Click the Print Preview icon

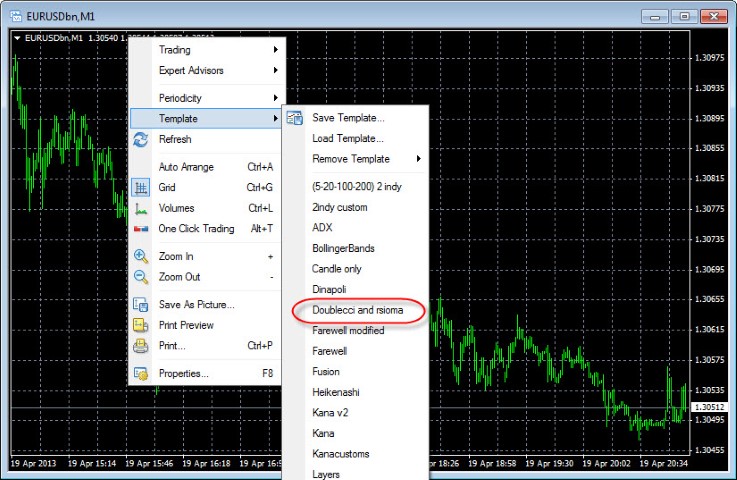tap(141, 325)
